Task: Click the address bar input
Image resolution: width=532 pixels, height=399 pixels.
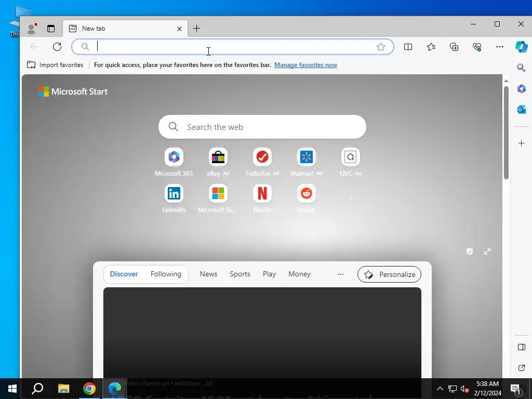Action: pos(233,47)
